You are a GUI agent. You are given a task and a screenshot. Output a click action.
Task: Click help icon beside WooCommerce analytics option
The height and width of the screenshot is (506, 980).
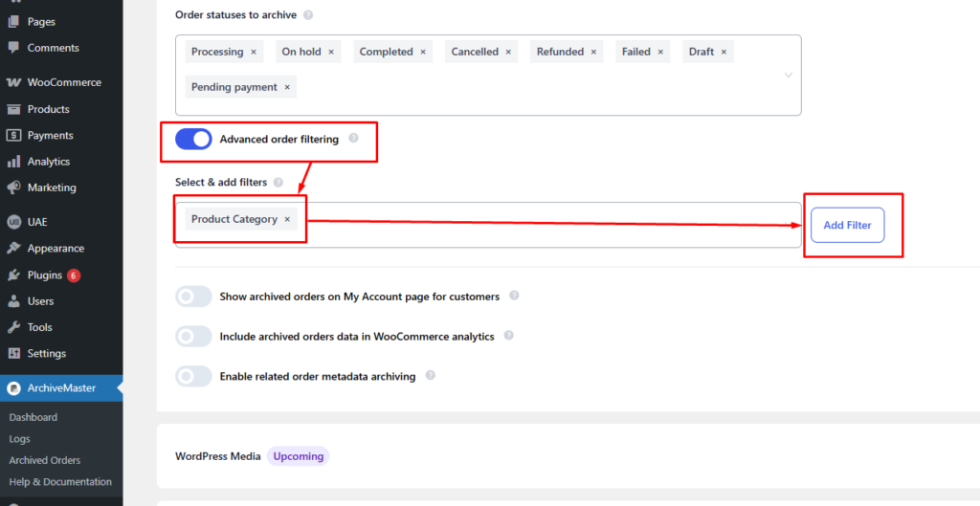coord(509,336)
